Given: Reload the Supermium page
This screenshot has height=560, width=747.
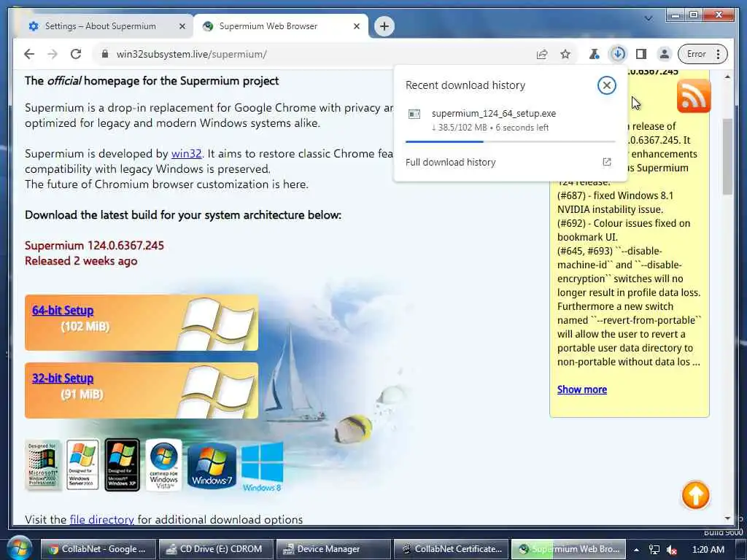Looking at the screenshot, I should [x=76, y=54].
